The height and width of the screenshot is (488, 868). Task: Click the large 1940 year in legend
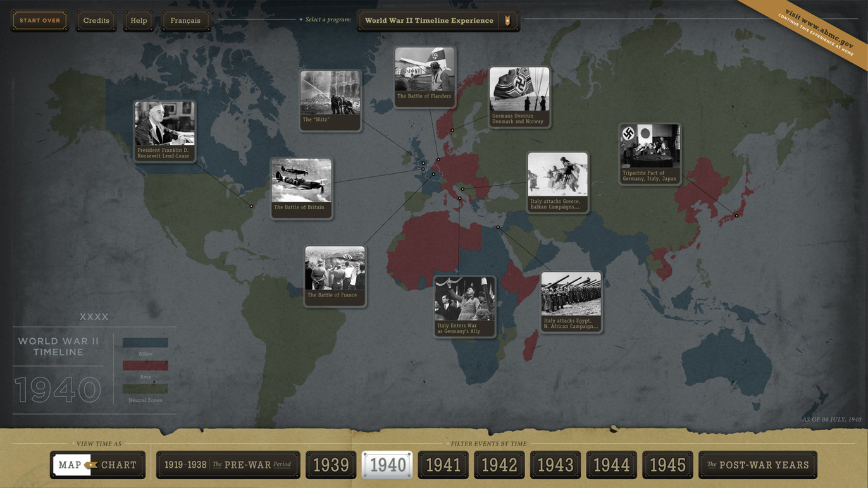58,390
